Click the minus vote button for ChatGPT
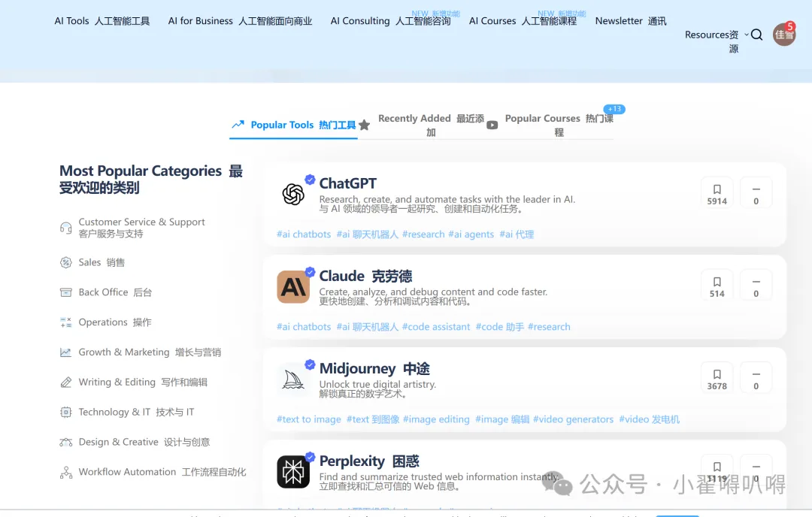The height and width of the screenshot is (517, 812). pos(756,194)
